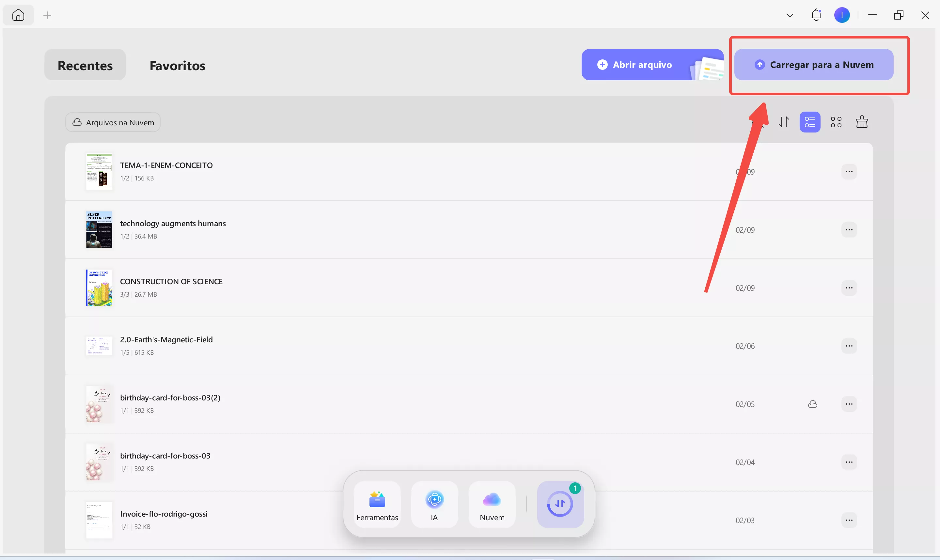
Task: Switch to list view
Action: pos(810,122)
